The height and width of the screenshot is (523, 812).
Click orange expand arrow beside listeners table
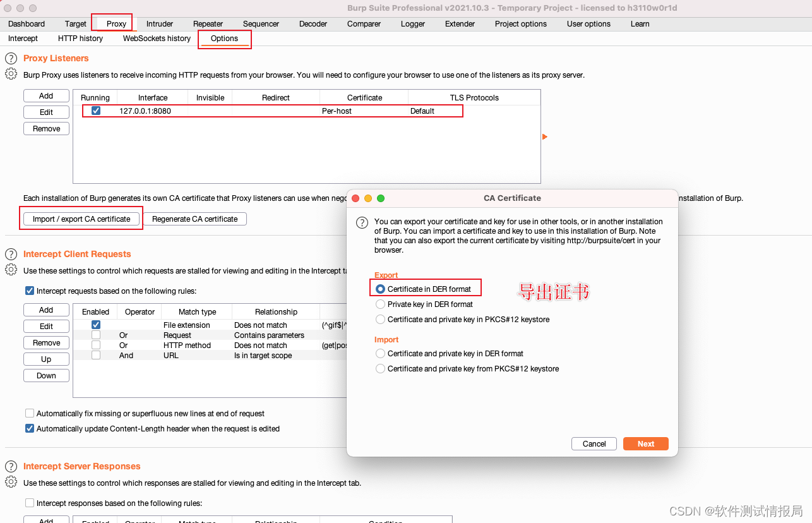click(x=545, y=136)
